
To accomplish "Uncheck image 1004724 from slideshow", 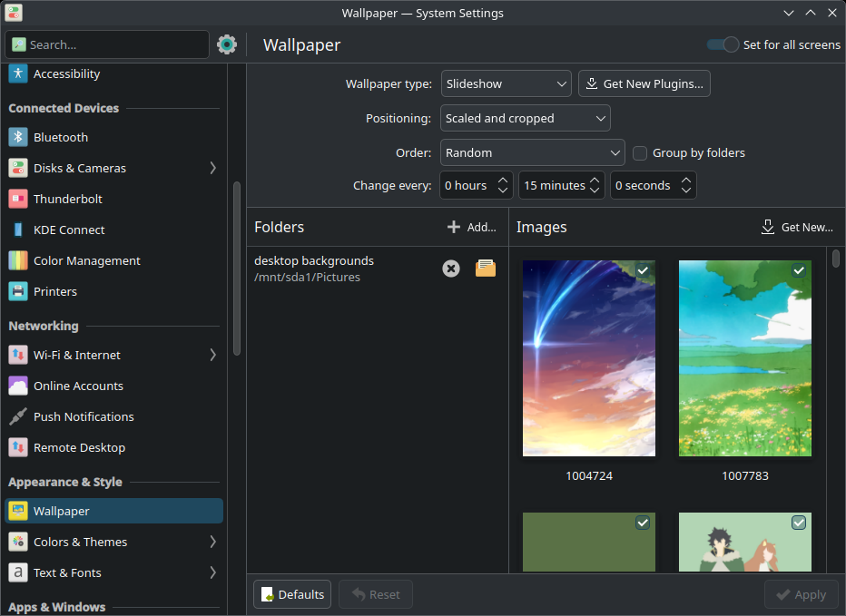I will click(643, 270).
